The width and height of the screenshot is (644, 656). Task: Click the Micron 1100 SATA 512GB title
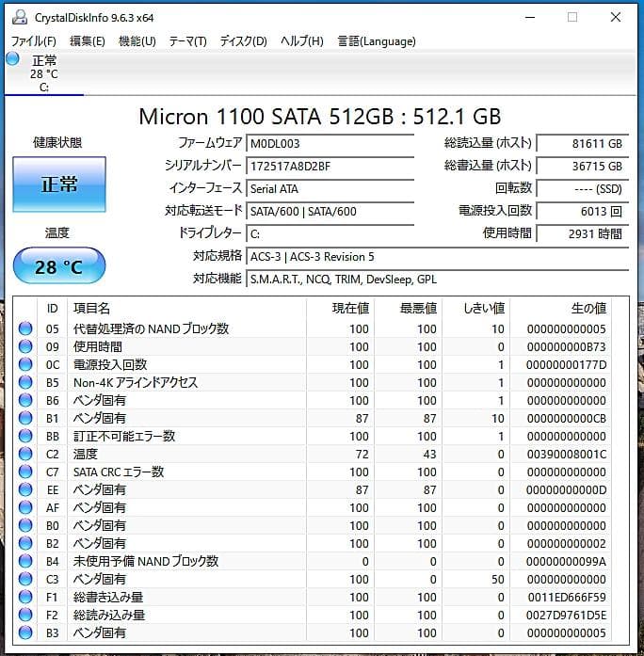(320, 117)
